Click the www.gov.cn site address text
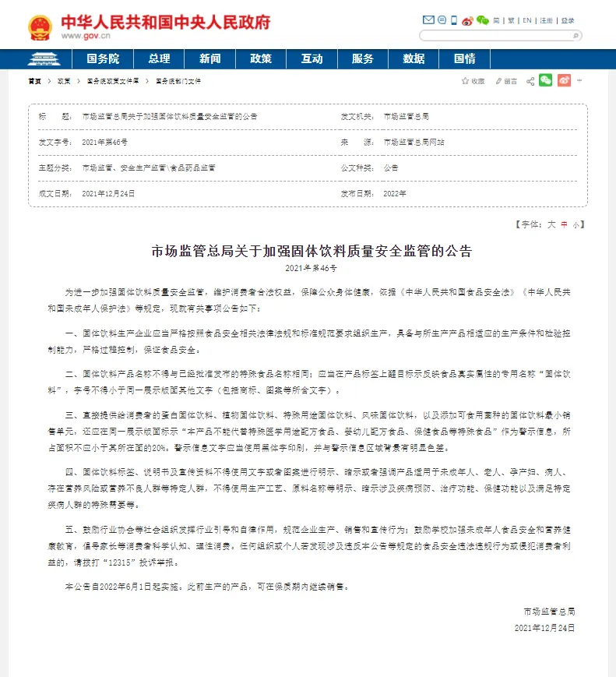 click(86, 36)
